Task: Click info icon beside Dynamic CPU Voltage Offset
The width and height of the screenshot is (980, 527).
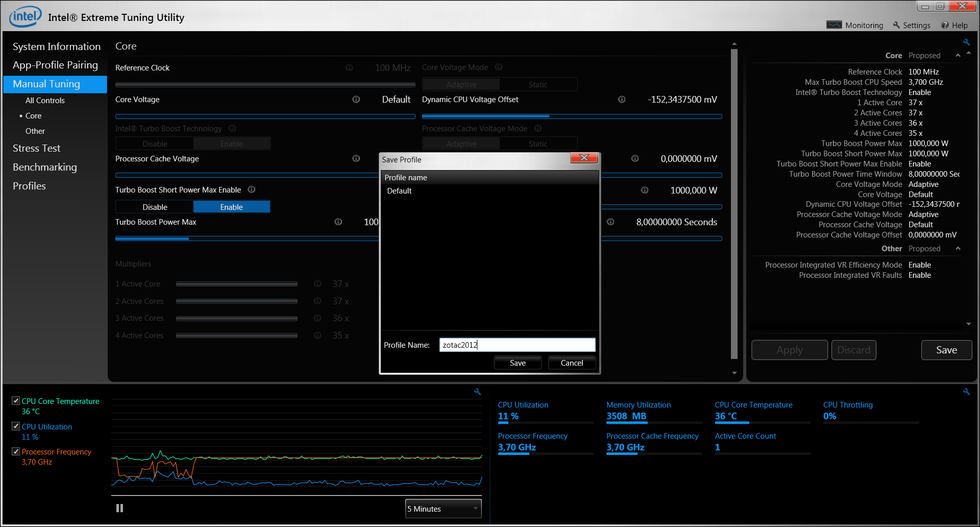Action: point(622,100)
